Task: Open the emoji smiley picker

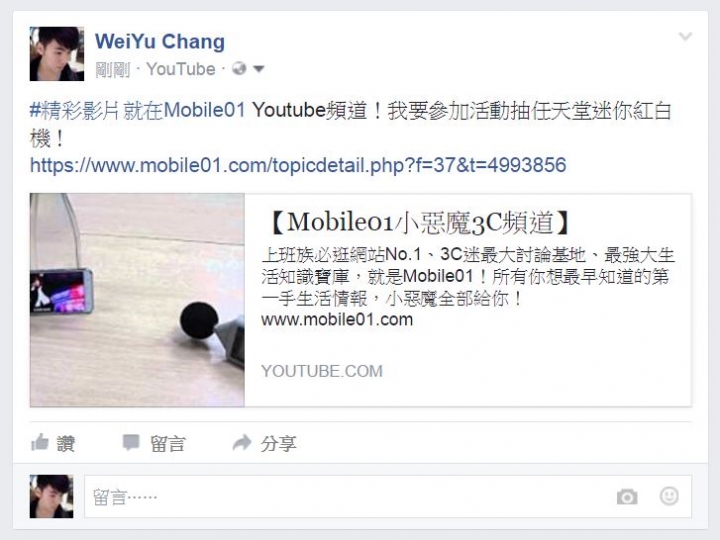Action: point(669,496)
